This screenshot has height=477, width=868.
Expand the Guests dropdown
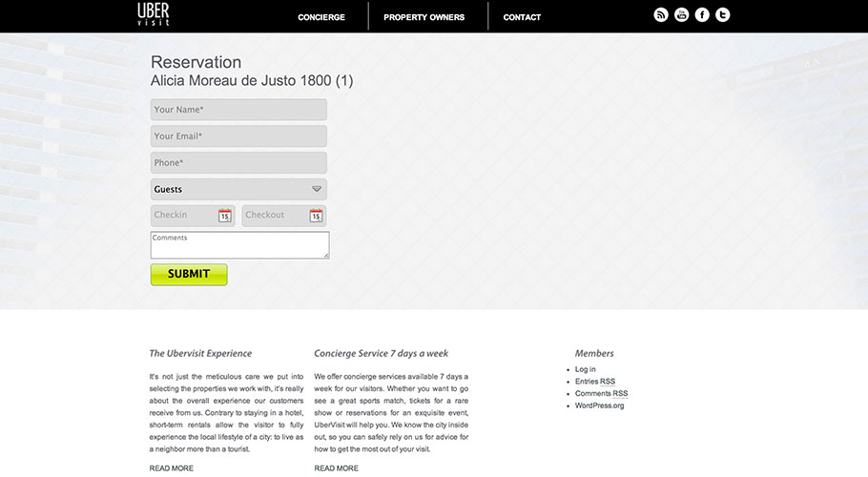click(238, 189)
